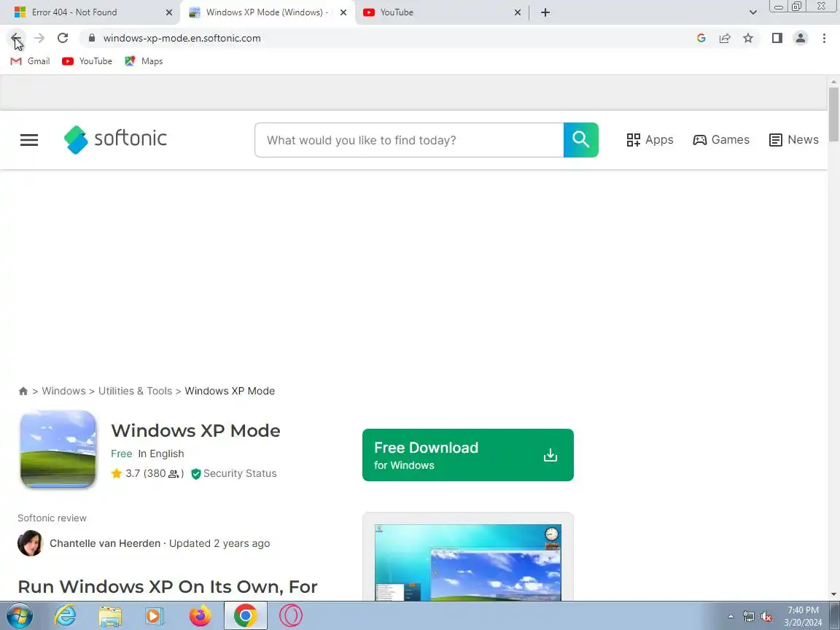Click the 3.7 star rating
Viewport: 840px width, 630px height.
147,473
